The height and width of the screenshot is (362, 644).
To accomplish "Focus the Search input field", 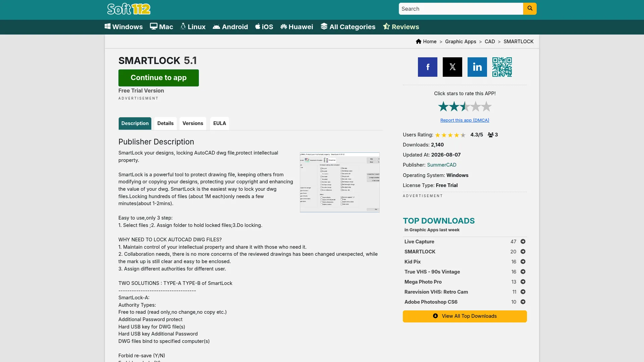I will [461, 9].
